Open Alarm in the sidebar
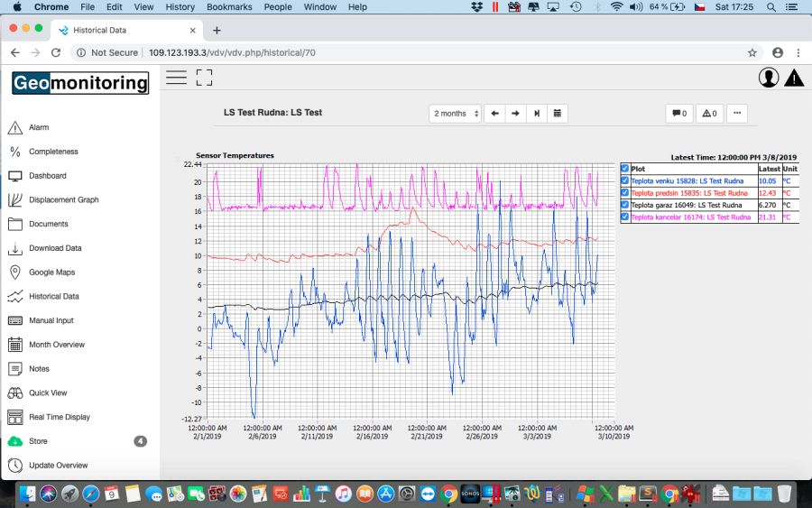Image resolution: width=812 pixels, height=508 pixels. pyautogui.click(x=39, y=127)
